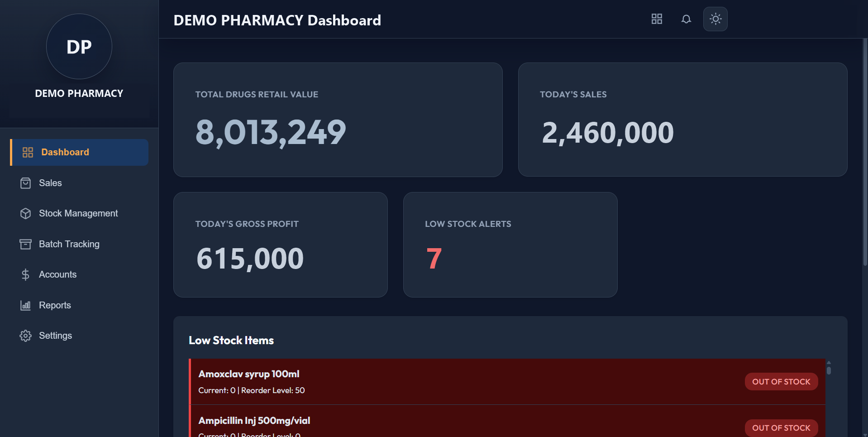Open the Sales menu item
868x437 pixels.
click(79, 183)
